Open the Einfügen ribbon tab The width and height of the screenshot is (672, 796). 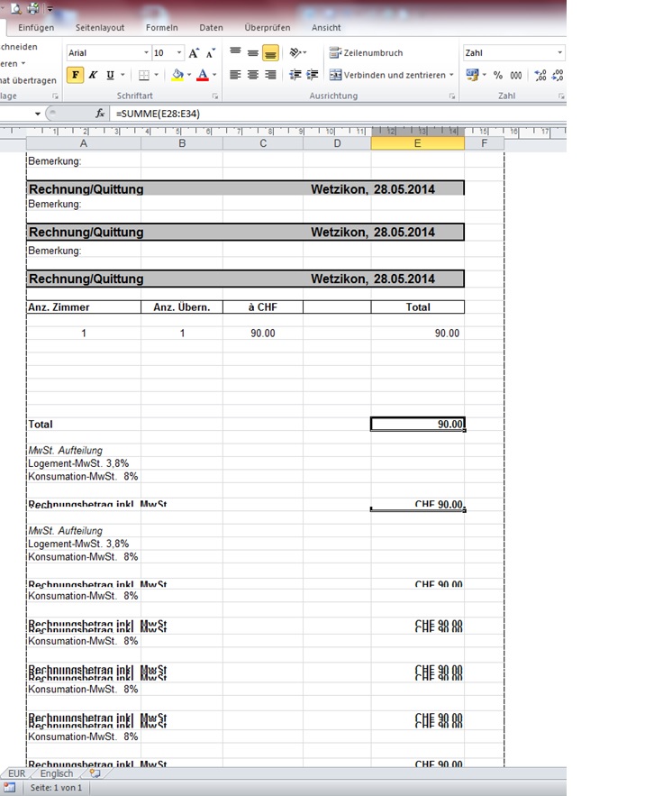pos(36,27)
